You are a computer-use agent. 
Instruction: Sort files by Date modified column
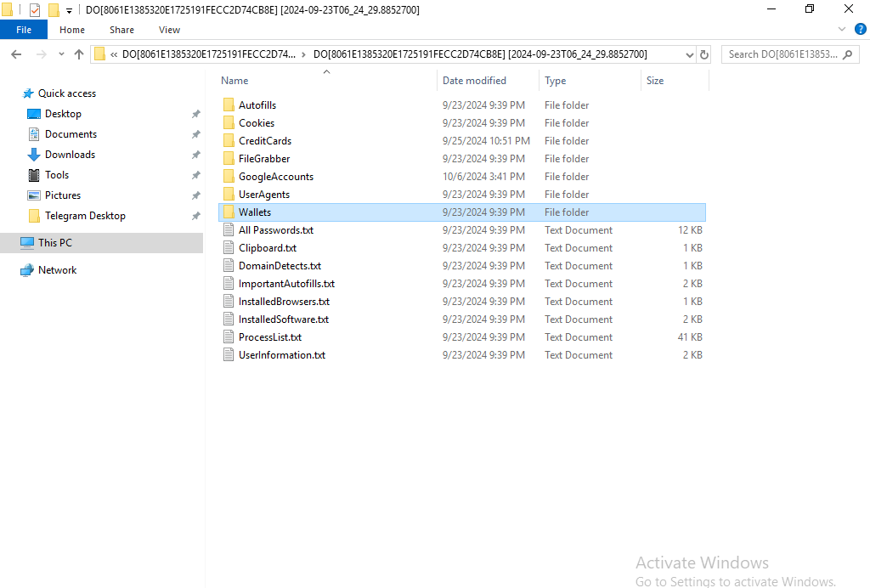point(474,81)
